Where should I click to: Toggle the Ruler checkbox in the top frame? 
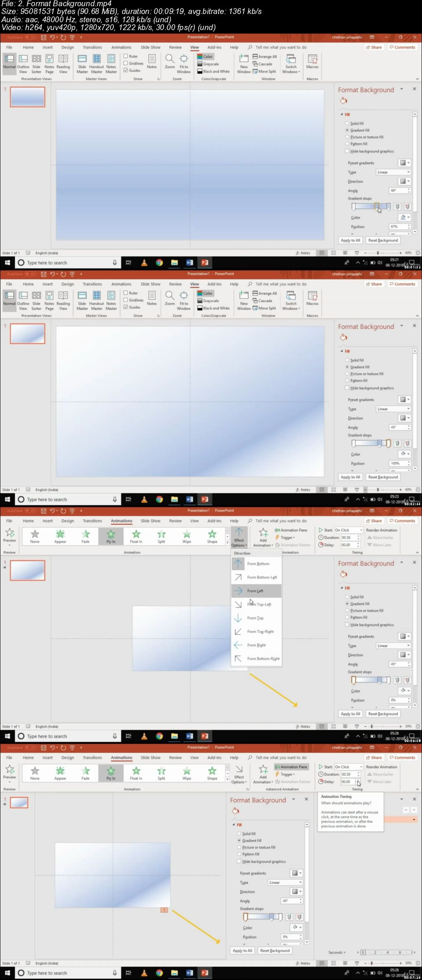126,56
